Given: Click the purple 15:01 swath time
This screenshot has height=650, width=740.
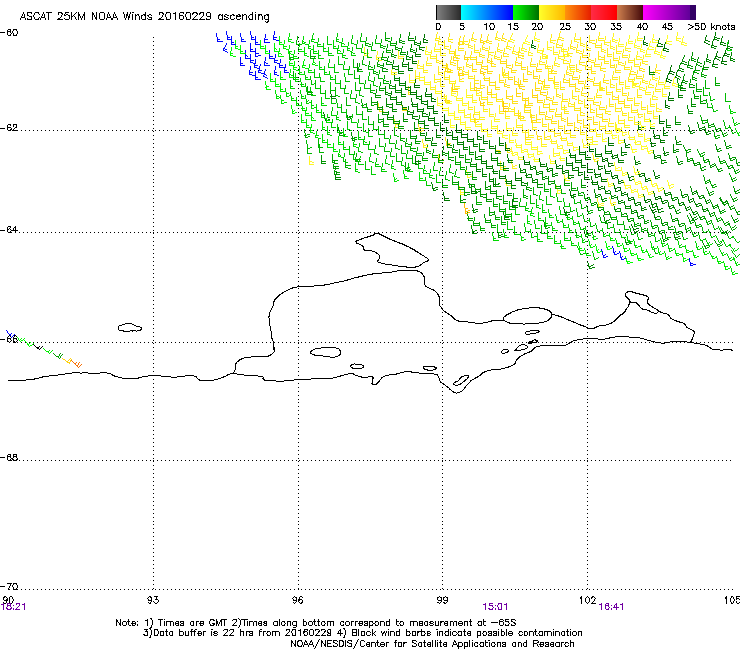Looking at the screenshot, I should (x=495, y=607).
